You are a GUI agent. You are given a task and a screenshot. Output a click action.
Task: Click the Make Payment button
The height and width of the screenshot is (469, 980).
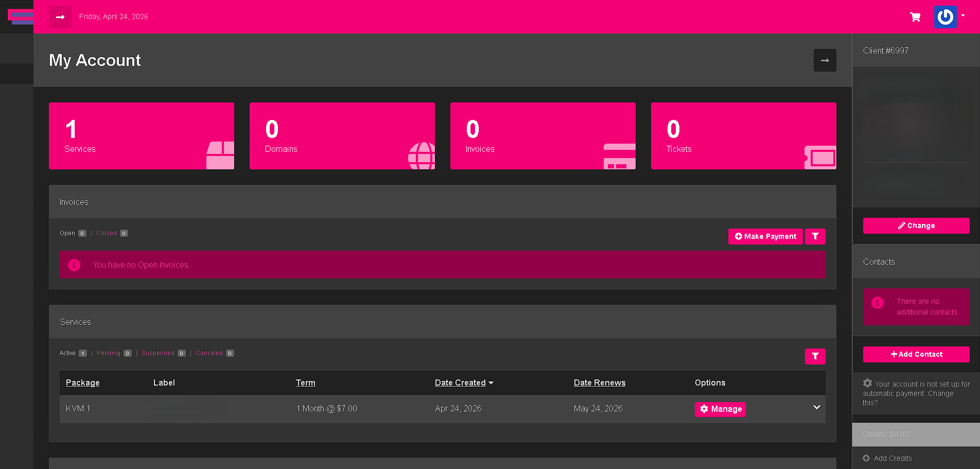click(x=765, y=236)
